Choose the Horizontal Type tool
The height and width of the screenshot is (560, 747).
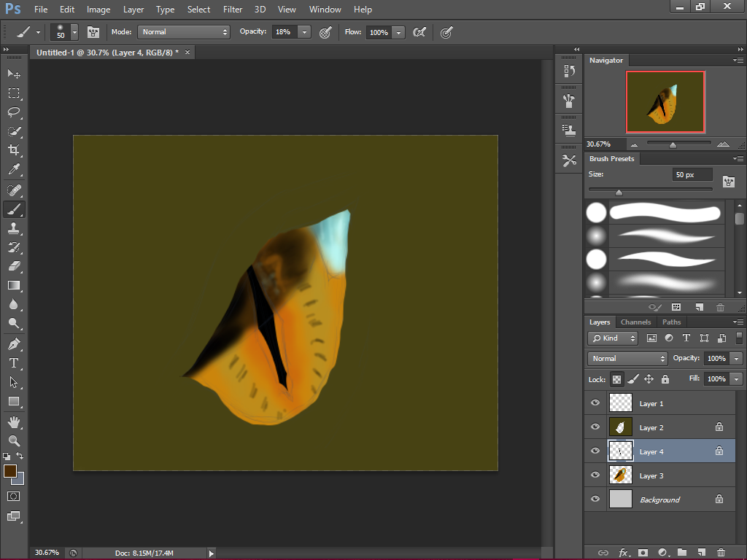tap(13, 362)
